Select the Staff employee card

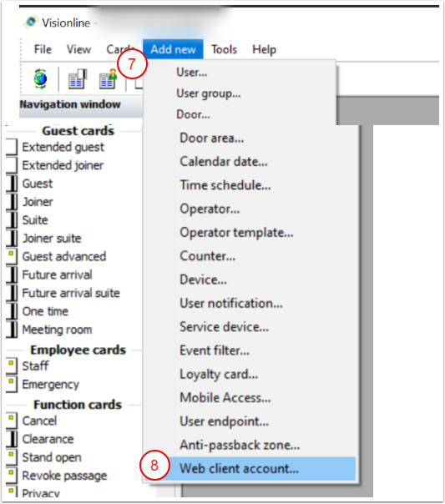click(x=35, y=365)
